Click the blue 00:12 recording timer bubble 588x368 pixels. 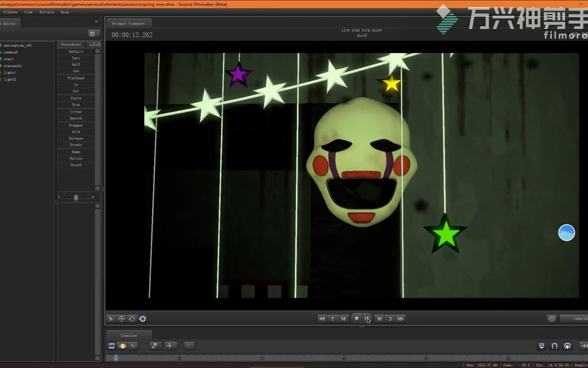566,233
